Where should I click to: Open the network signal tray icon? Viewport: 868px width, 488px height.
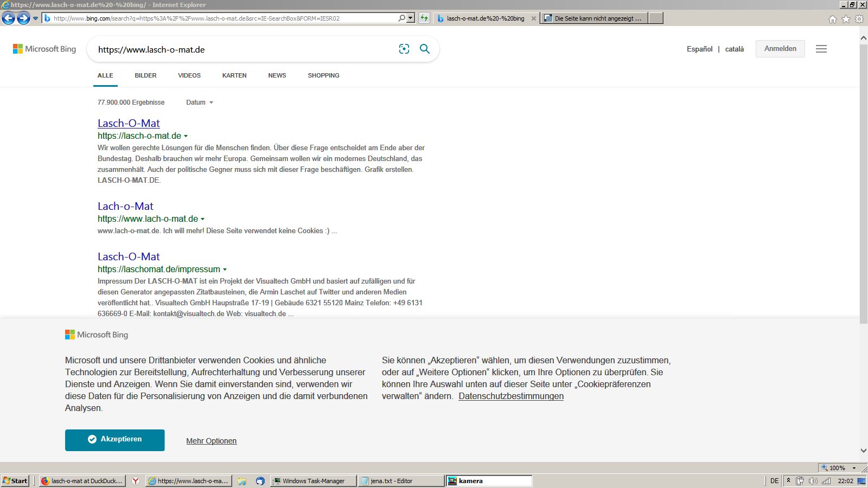pyautogui.click(x=826, y=481)
